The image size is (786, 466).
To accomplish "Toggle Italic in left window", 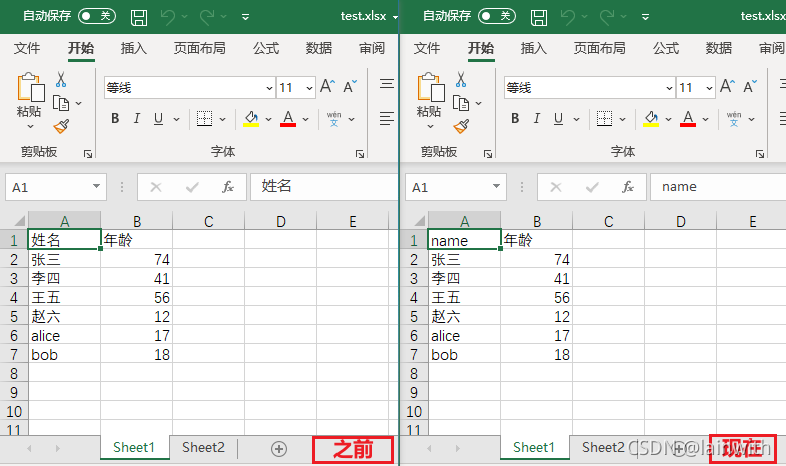I will (x=136, y=118).
